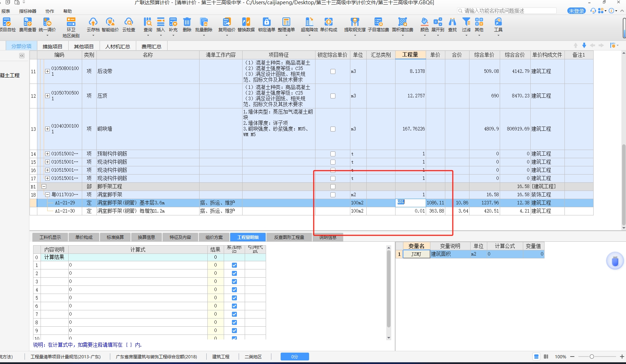Switch to the 人材机汇总 tab
Viewport: 626px width, 364px height.
(x=118, y=46)
